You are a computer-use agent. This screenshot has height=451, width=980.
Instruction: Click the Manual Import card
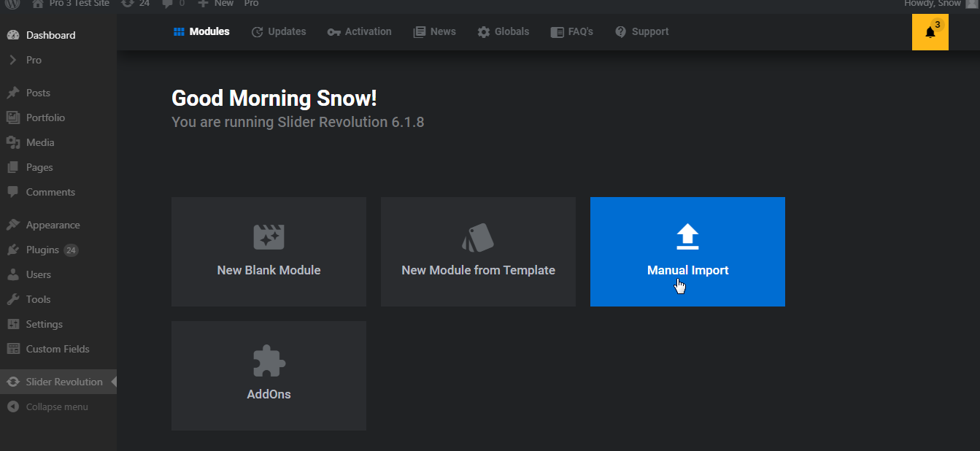(687, 252)
